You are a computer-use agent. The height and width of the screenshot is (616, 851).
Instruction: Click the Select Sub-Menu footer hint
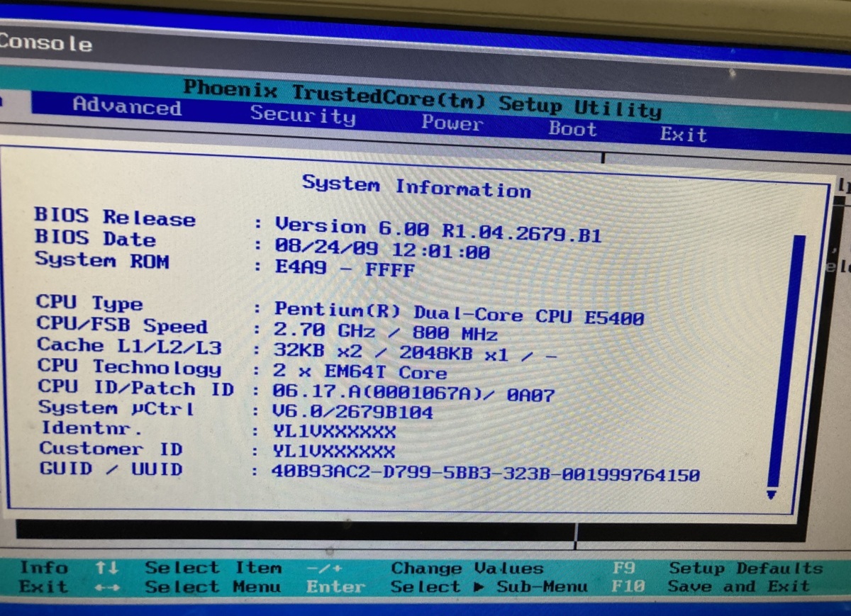tap(489, 587)
